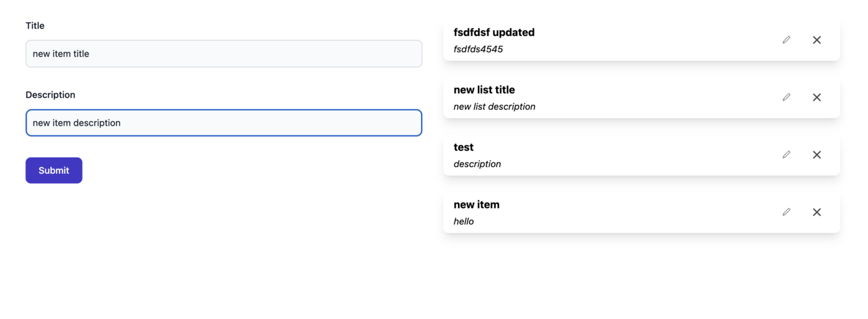This screenshot has height=319, width=868.
Task: Delete the 'fsdfdsf updated' list item
Action: click(817, 40)
